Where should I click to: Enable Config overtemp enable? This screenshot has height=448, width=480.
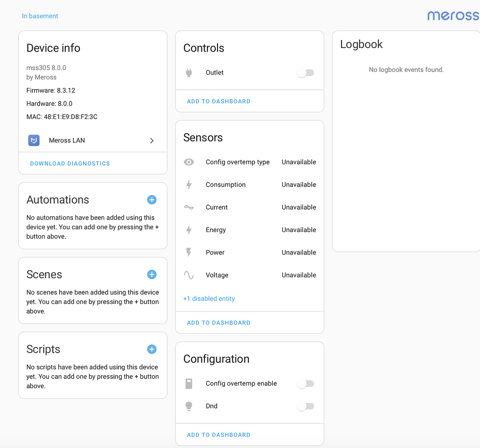click(305, 383)
